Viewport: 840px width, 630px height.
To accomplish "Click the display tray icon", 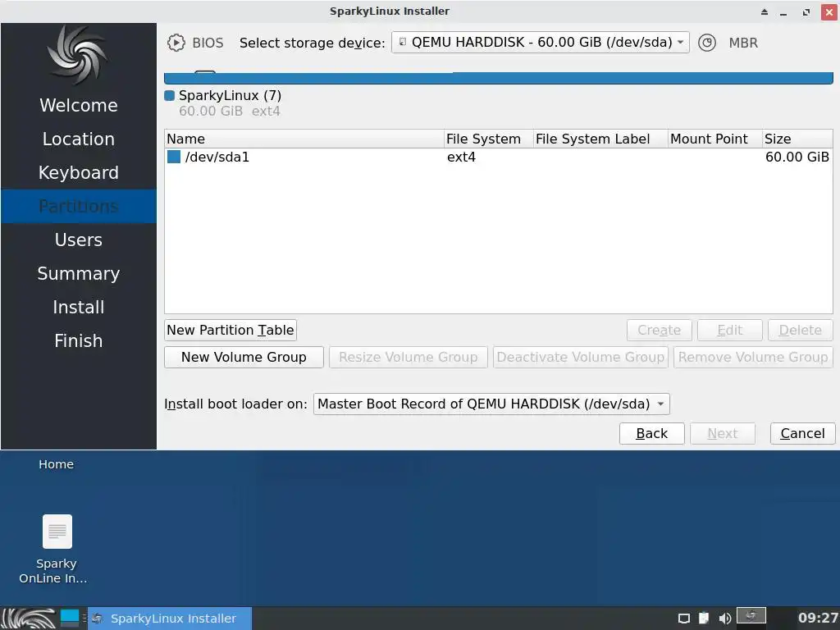I will coord(683,619).
